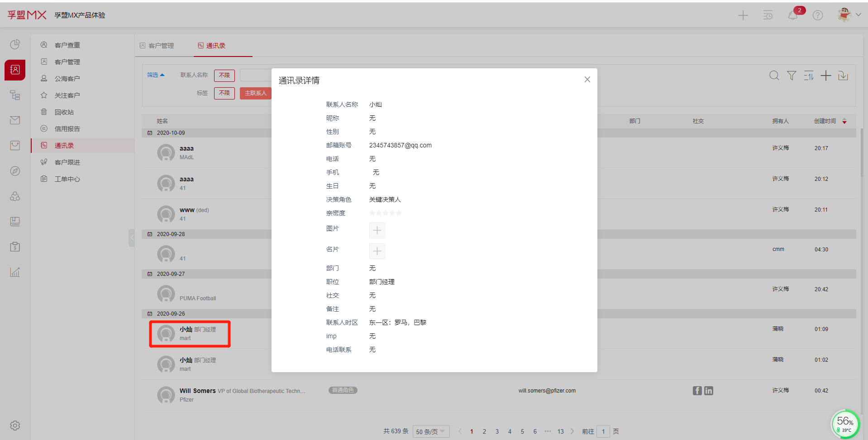The width and height of the screenshot is (868, 440).
Task: Click the search magnifier icon in toolbar
Action: (774, 76)
